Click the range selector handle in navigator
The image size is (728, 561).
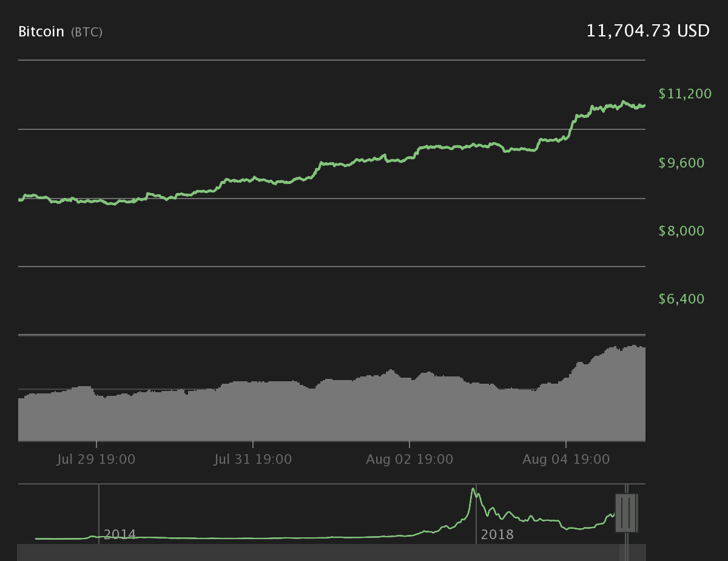click(625, 512)
